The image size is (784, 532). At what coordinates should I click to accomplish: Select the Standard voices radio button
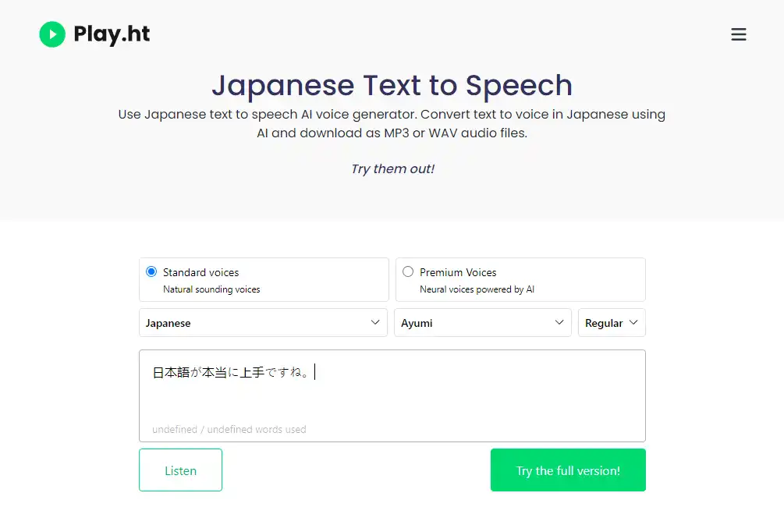click(151, 271)
